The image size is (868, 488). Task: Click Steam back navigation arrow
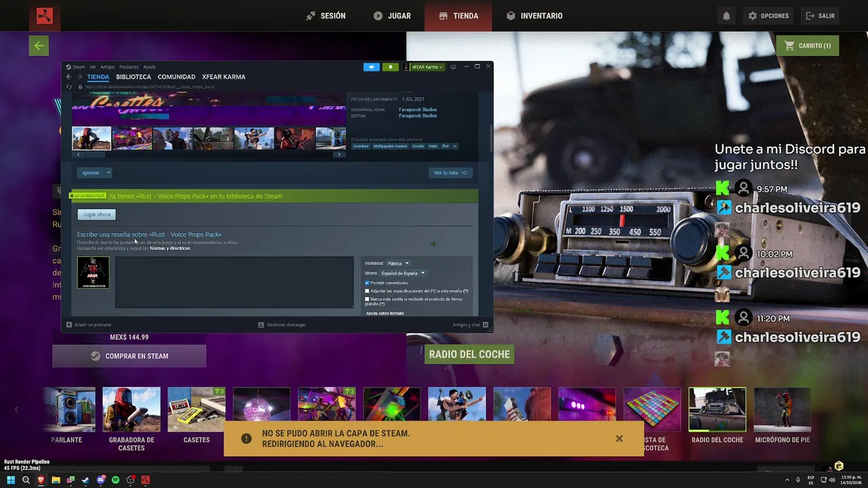[x=68, y=77]
